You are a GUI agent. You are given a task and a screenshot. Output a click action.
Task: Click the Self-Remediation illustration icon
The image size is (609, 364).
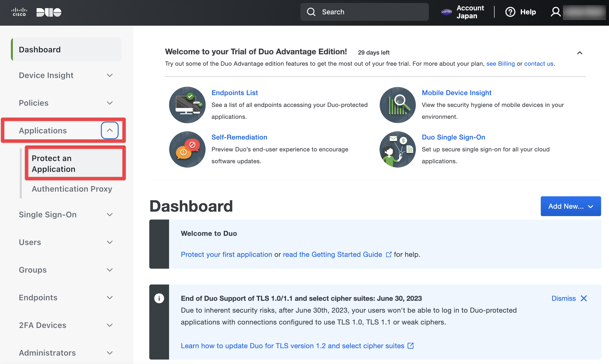coord(187,149)
